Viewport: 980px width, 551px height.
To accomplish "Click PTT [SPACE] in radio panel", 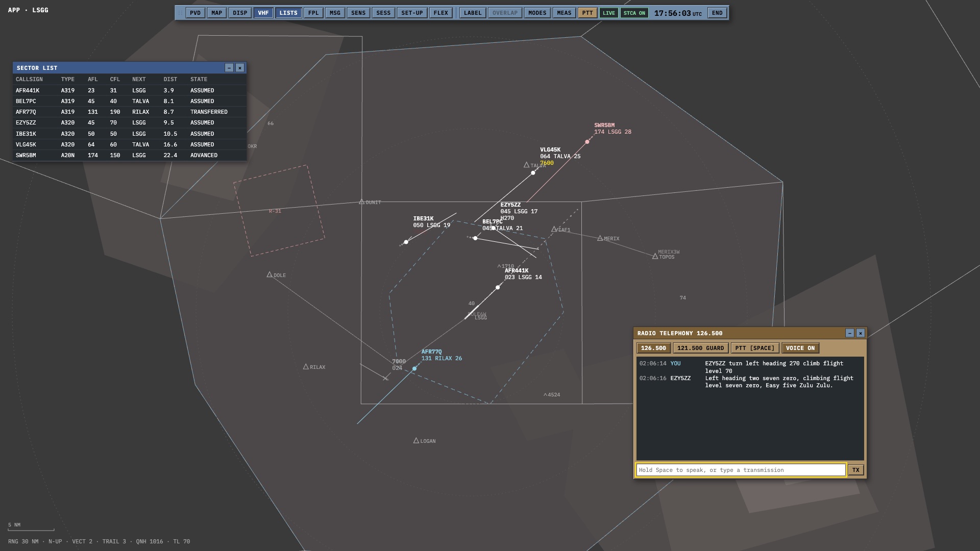I will (755, 348).
